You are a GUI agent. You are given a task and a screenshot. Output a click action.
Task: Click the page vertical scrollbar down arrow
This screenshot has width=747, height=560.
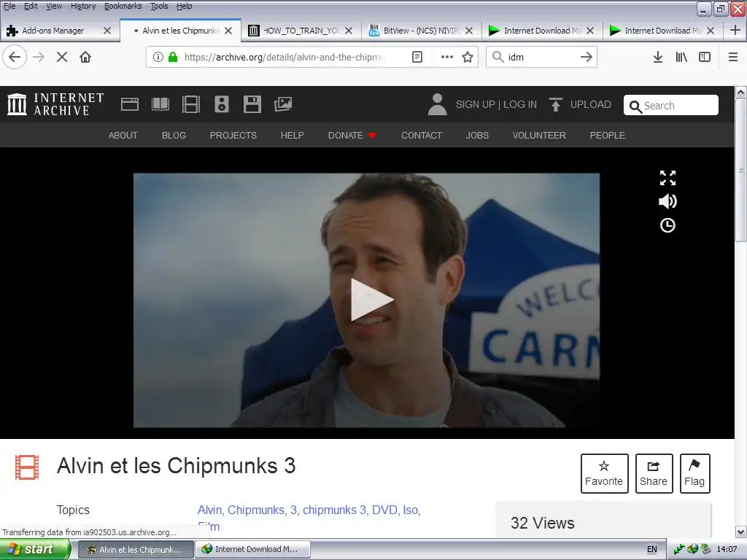pyautogui.click(x=740, y=532)
